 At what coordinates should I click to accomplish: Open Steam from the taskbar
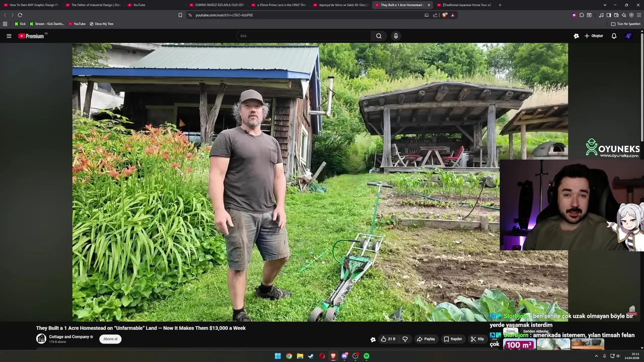pos(311,356)
